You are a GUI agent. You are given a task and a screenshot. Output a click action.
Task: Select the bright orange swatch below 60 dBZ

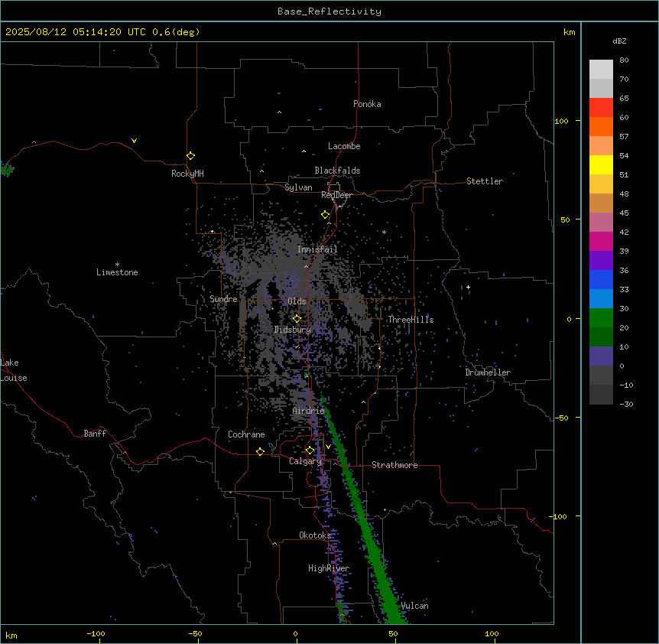(601, 126)
